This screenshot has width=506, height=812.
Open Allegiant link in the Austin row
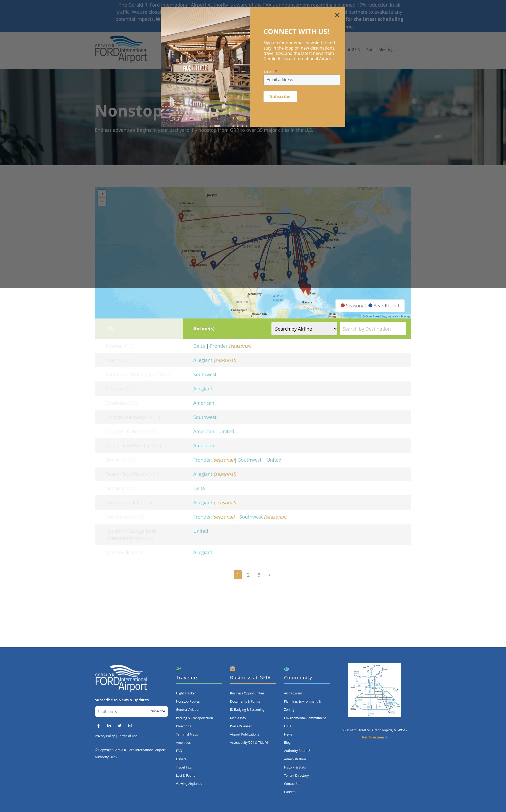[x=202, y=360]
